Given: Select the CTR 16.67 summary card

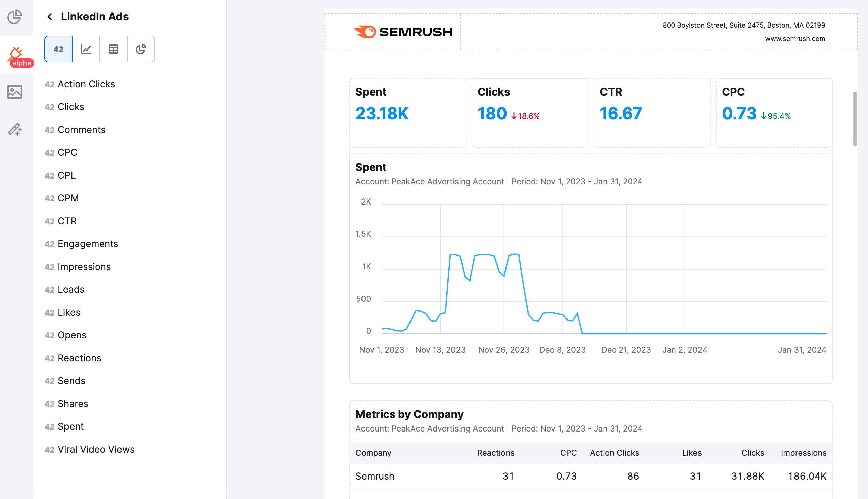Looking at the screenshot, I should coord(652,113).
